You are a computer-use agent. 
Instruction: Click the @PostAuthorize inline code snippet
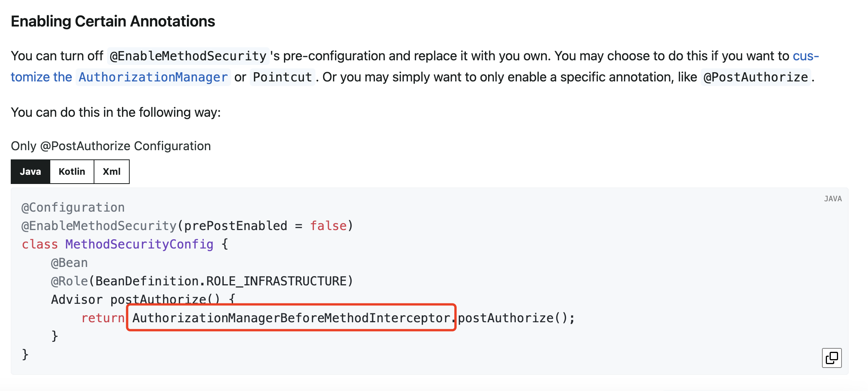tap(756, 77)
